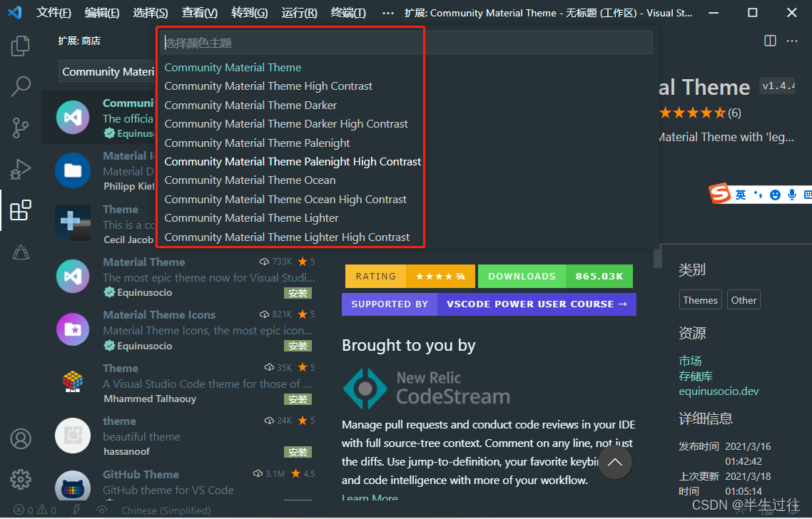Click the extension star rating (6)
The width and height of the screenshot is (812, 519).
click(700, 113)
